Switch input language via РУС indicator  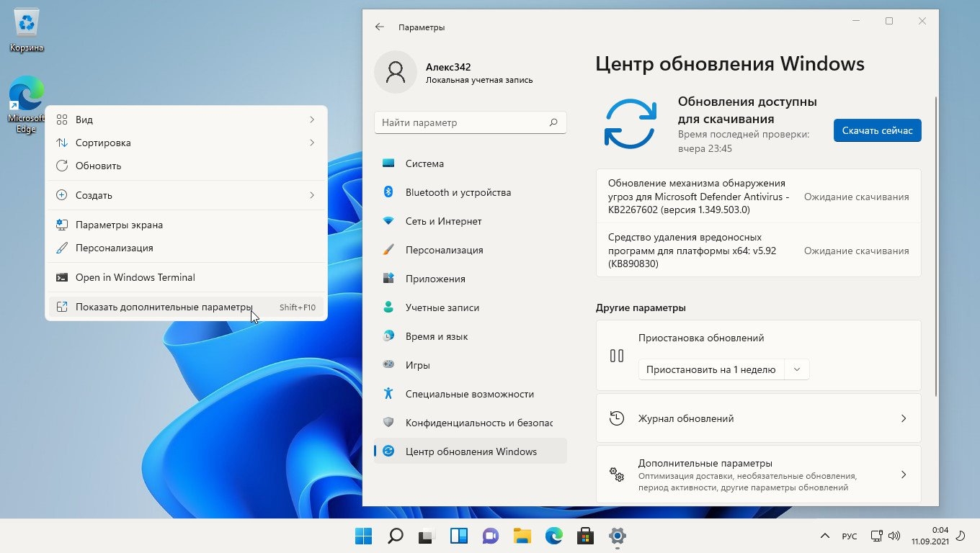tap(850, 536)
